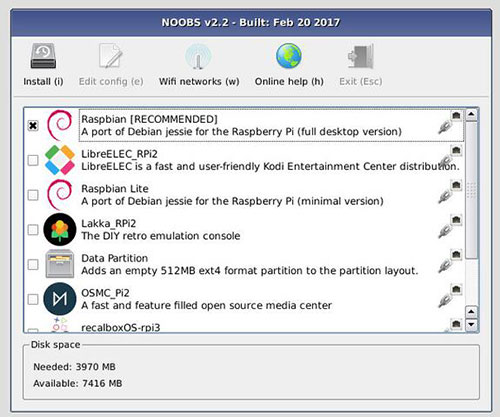Click the SD card icon on Lakka_RPi2 row

[456, 220]
